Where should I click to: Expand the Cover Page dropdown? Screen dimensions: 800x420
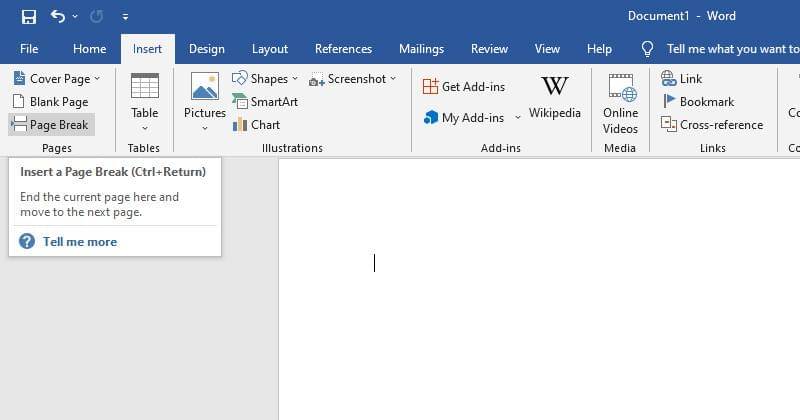(x=97, y=79)
